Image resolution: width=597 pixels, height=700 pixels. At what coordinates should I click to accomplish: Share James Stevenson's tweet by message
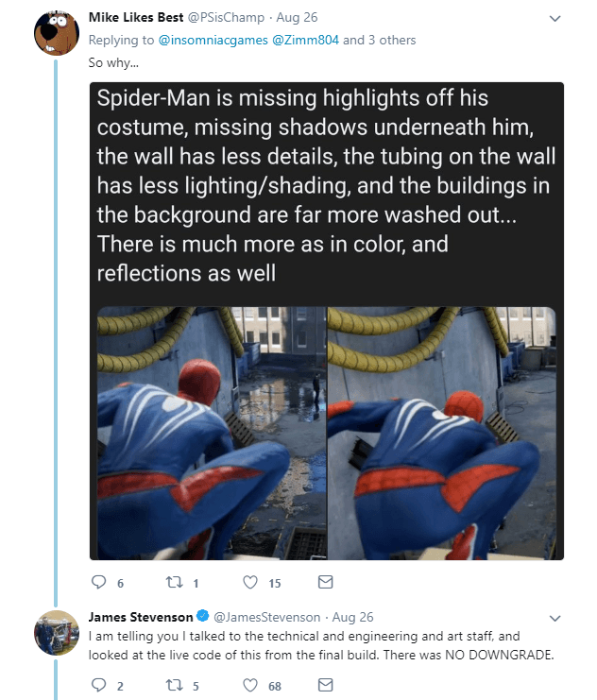[325, 686]
